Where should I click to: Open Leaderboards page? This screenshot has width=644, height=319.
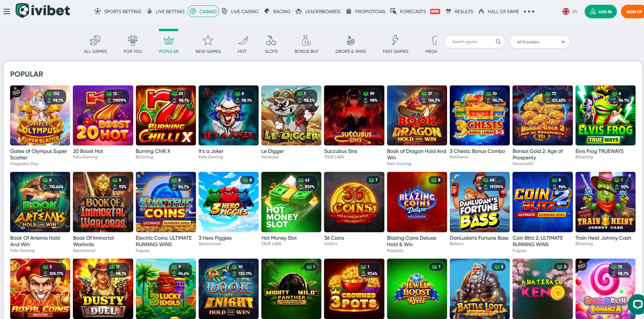(x=318, y=12)
